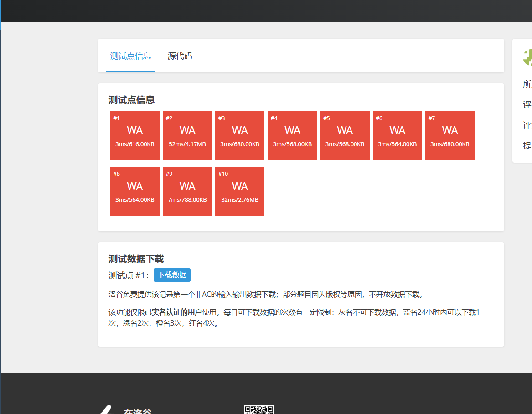Click the 下载数据 button
Image resolution: width=532 pixels, height=414 pixels.
[172, 275]
